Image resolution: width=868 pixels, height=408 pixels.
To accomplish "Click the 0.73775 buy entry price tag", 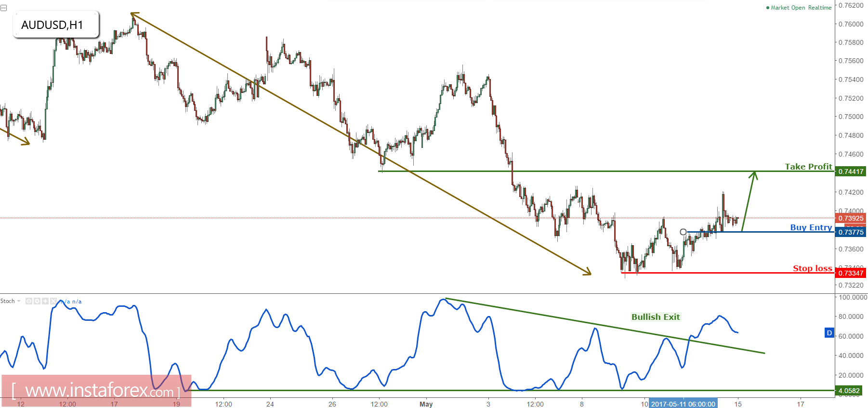I will (x=851, y=232).
